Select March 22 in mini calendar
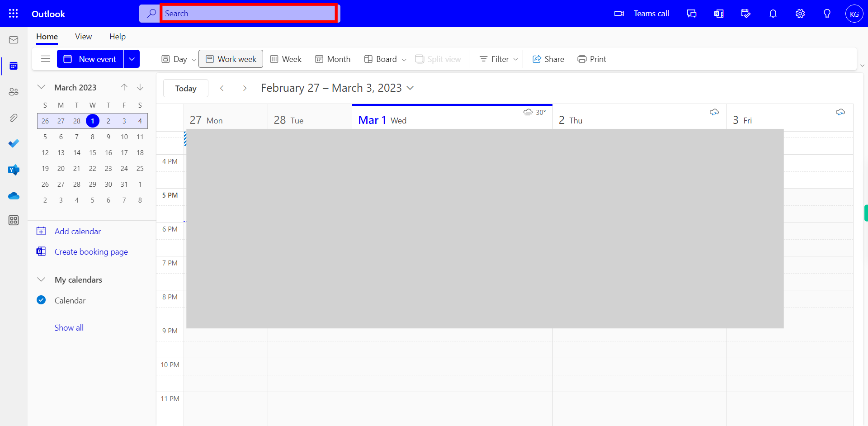 (x=93, y=168)
